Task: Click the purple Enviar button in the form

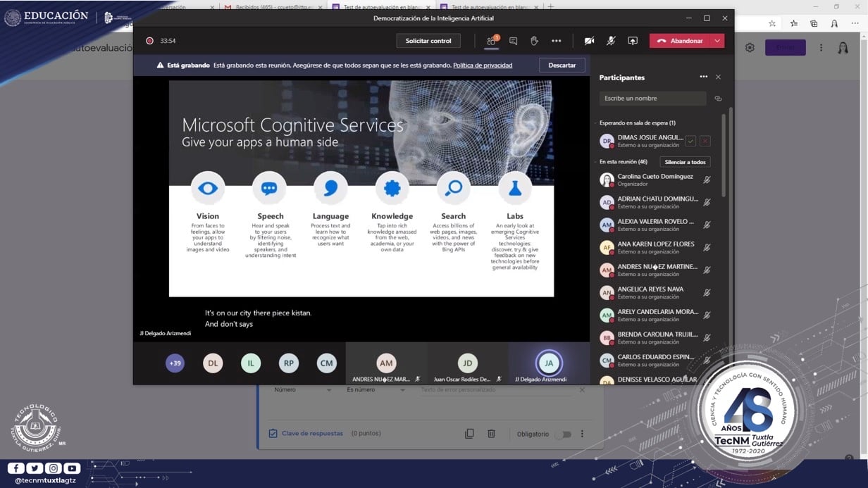Action: (x=785, y=48)
